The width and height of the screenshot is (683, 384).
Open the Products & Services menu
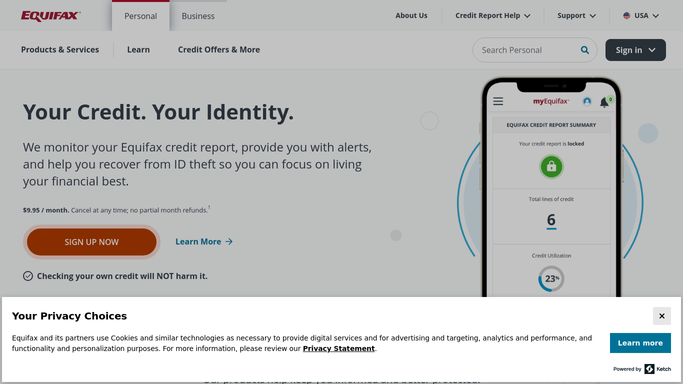coord(60,50)
